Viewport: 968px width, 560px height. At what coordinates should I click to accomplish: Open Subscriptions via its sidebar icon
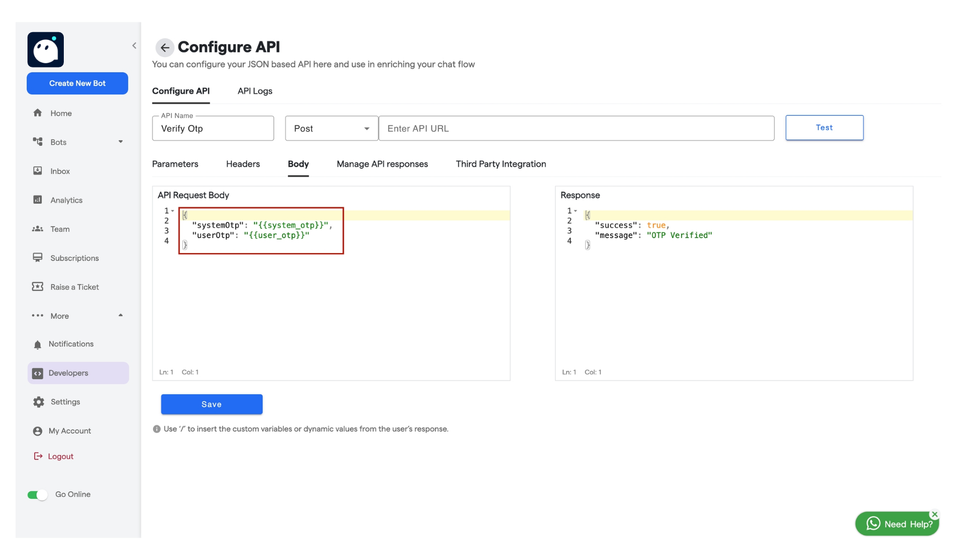click(37, 258)
